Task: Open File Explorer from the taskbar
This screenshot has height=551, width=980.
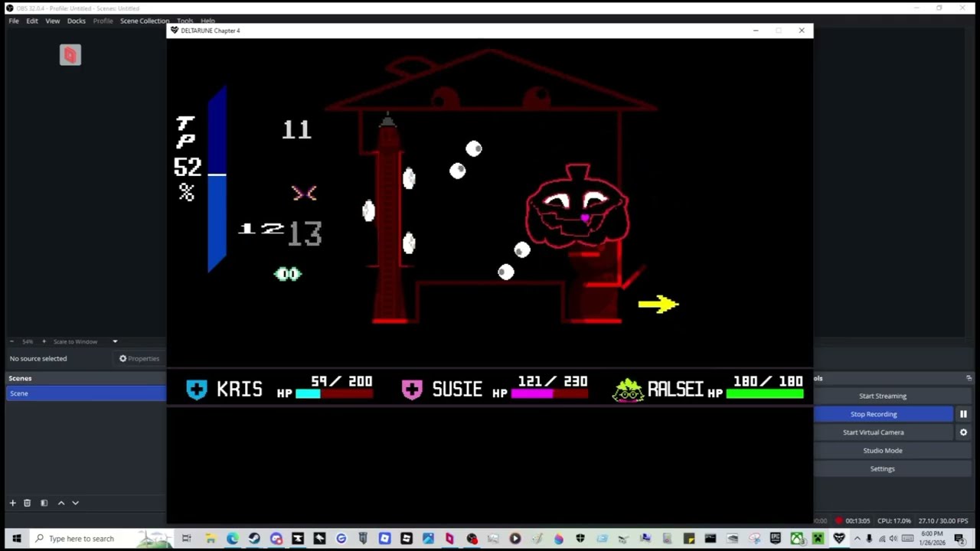Action: (x=211, y=539)
